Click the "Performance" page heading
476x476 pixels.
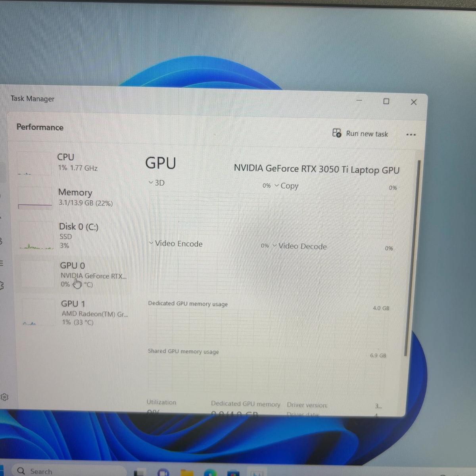click(40, 127)
